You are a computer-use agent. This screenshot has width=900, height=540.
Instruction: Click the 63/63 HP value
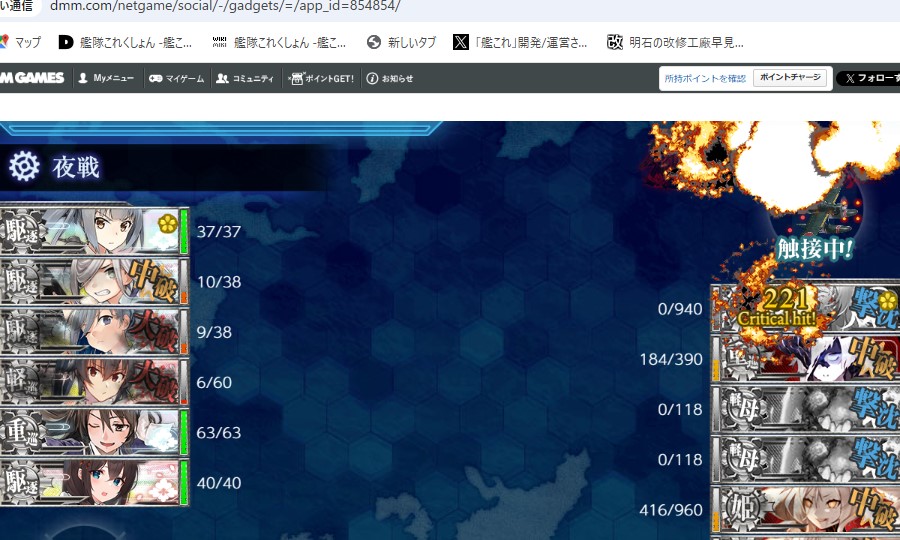(219, 432)
